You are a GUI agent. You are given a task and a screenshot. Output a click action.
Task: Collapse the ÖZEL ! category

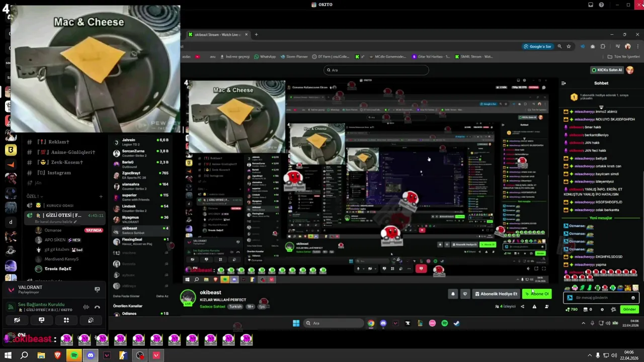point(35,196)
